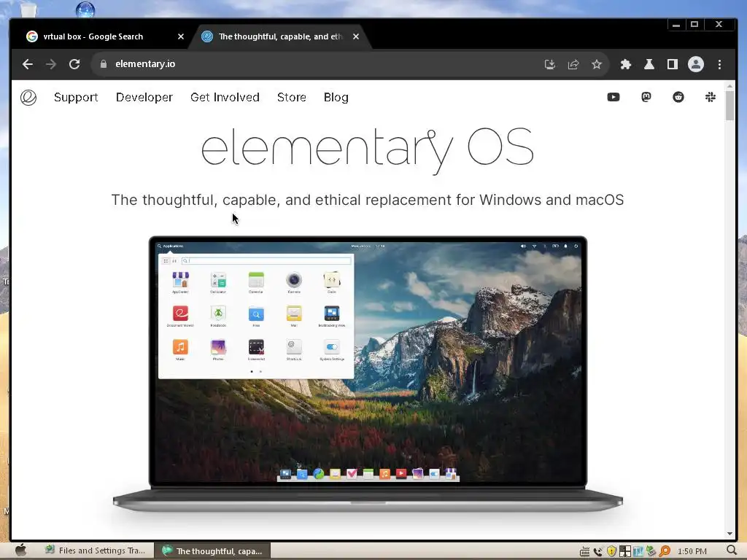This screenshot has height=560, width=747.
Task: Click the page's vertical scrollbar thumb
Action: tap(729, 105)
